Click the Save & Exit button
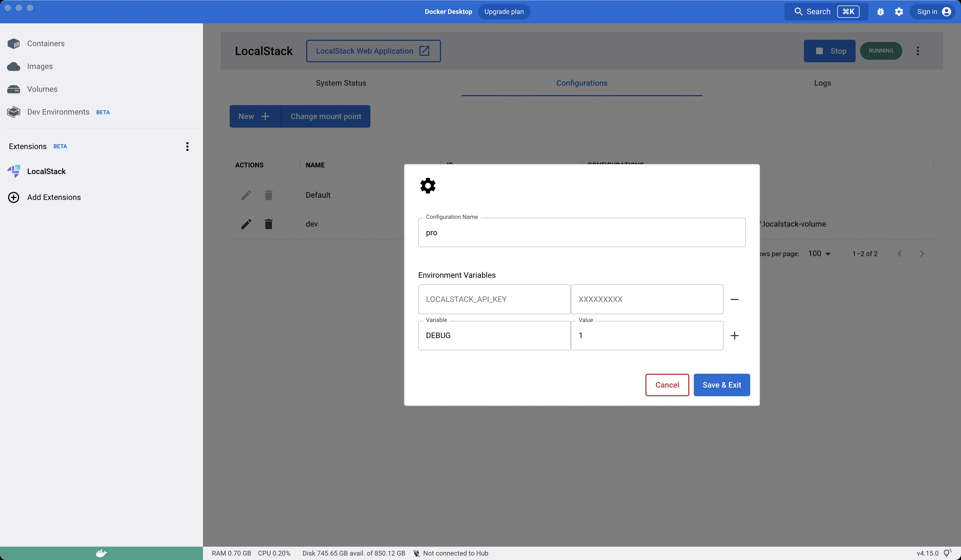Image resolution: width=961 pixels, height=560 pixels. click(722, 385)
